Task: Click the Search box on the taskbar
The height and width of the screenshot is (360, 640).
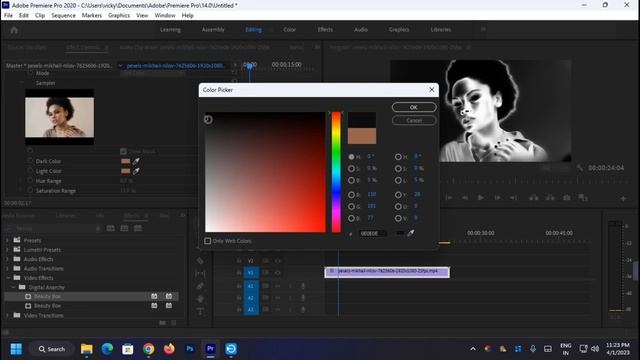Action: [x=52, y=349]
